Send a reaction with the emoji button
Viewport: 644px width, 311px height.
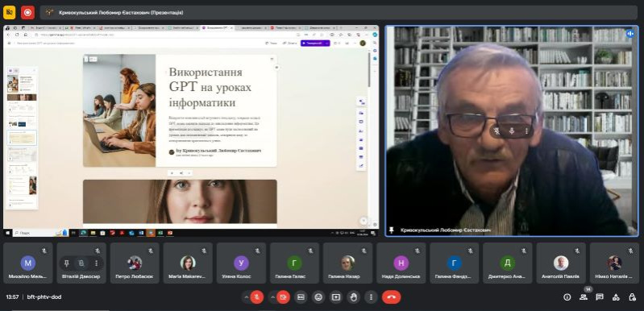318,297
